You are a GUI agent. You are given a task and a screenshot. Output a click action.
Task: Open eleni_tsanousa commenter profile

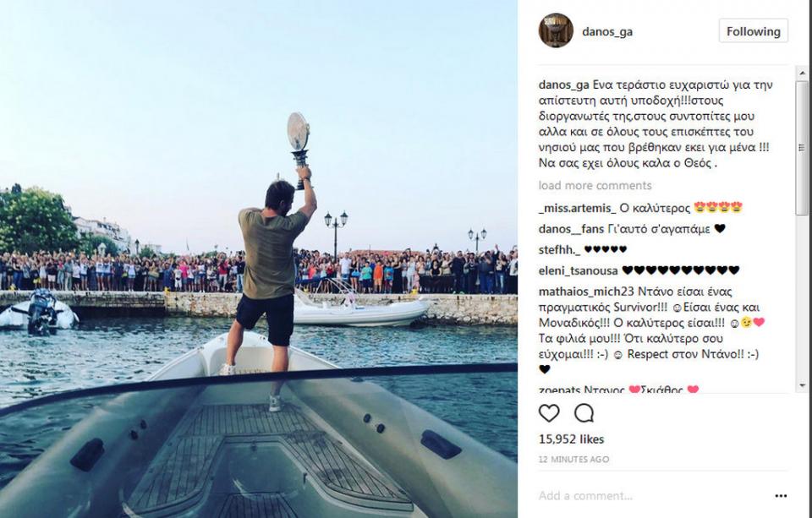point(578,270)
